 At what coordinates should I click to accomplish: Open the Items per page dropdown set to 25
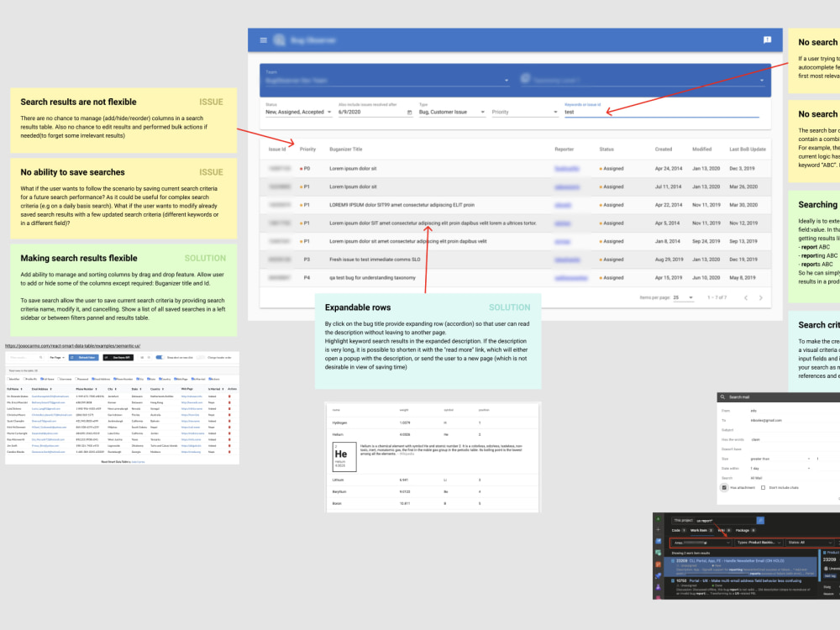point(684,298)
